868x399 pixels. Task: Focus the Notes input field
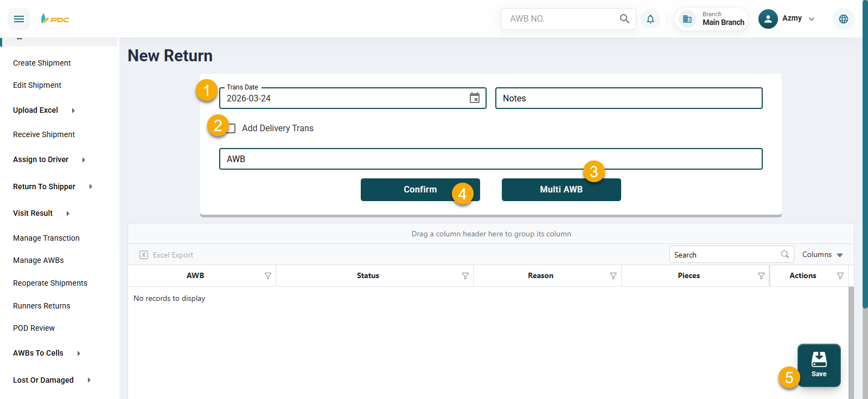[x=628, y=98]
